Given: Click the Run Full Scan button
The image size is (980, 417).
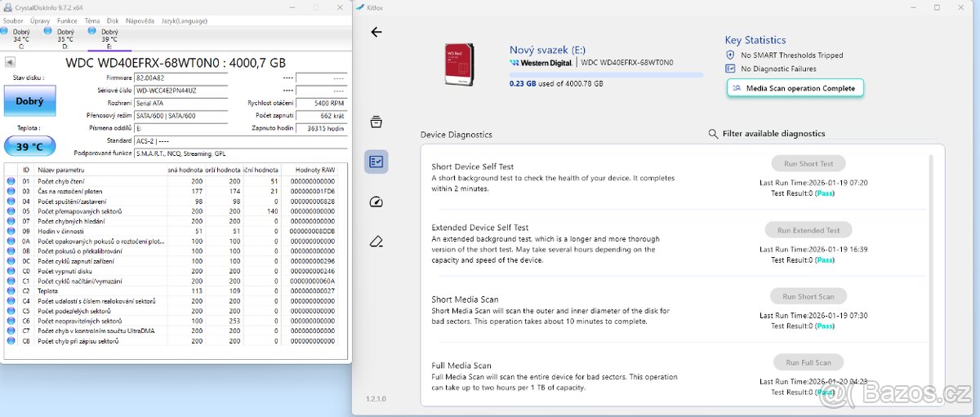Looking at the screenshot, I should click(808, 362).
